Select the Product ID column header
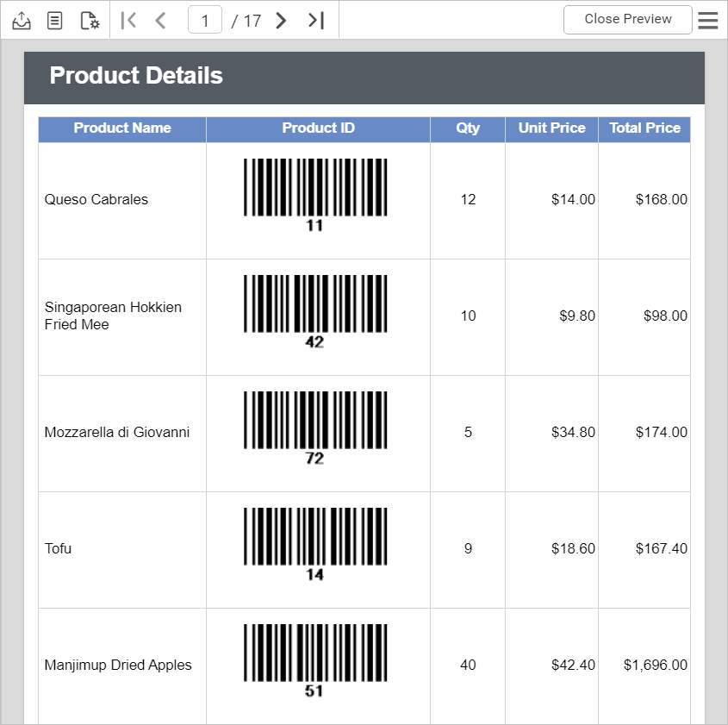 (318, 128)
